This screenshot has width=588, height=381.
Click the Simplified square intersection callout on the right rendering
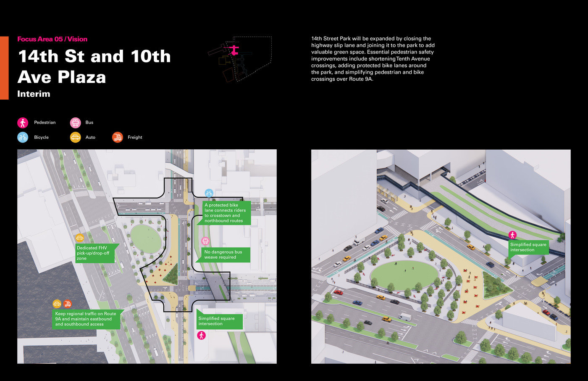[528, 247]
